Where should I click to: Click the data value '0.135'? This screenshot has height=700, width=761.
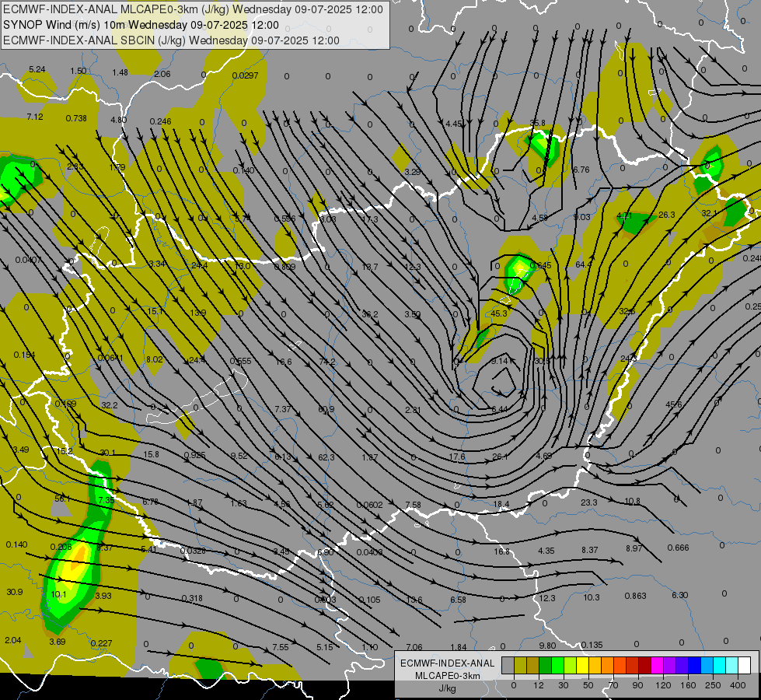(592, 645)
